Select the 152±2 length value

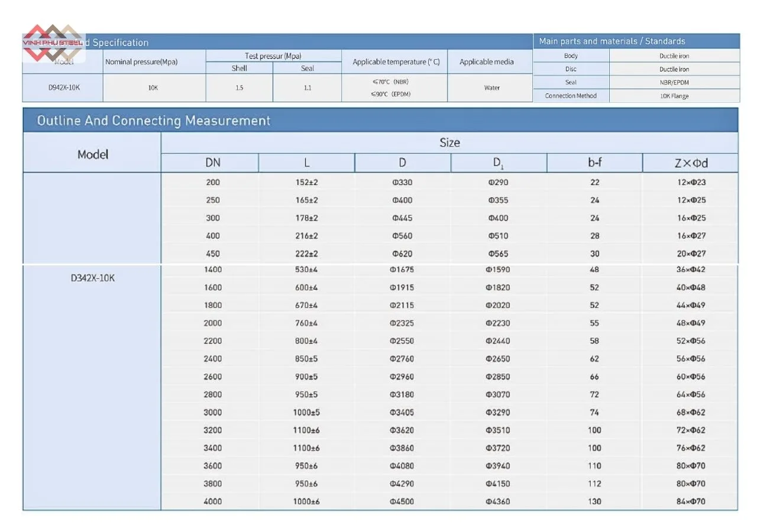click(306, 182)
